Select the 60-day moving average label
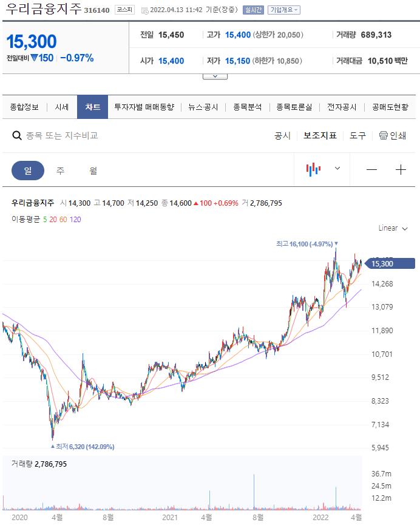The height and width of the screenshot is (528, 420). coord(63,220)
